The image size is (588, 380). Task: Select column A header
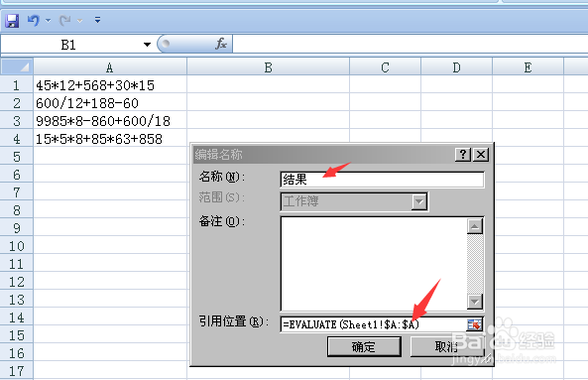110,67
